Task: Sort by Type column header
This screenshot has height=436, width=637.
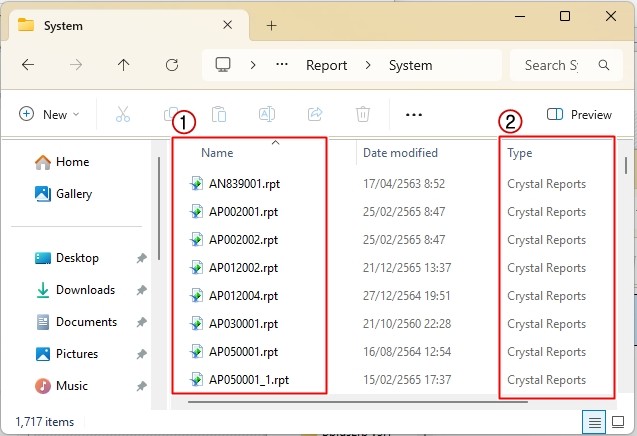Action: click(x=520, y=153)
